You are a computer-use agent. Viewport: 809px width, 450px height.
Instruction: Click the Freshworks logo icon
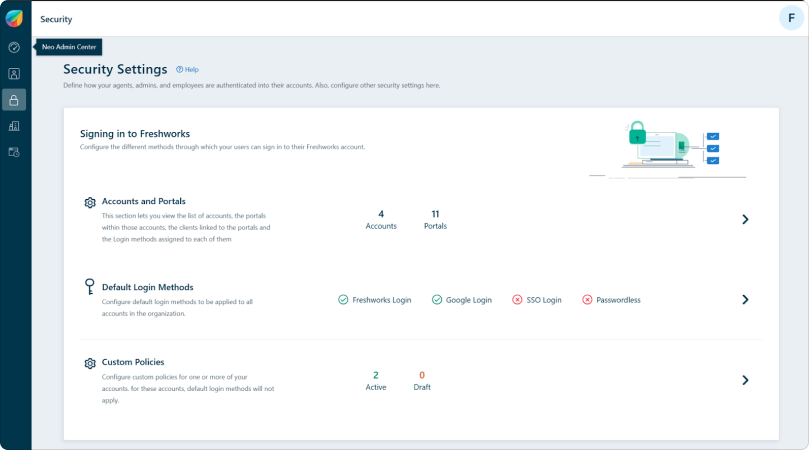tap(14, 19)
